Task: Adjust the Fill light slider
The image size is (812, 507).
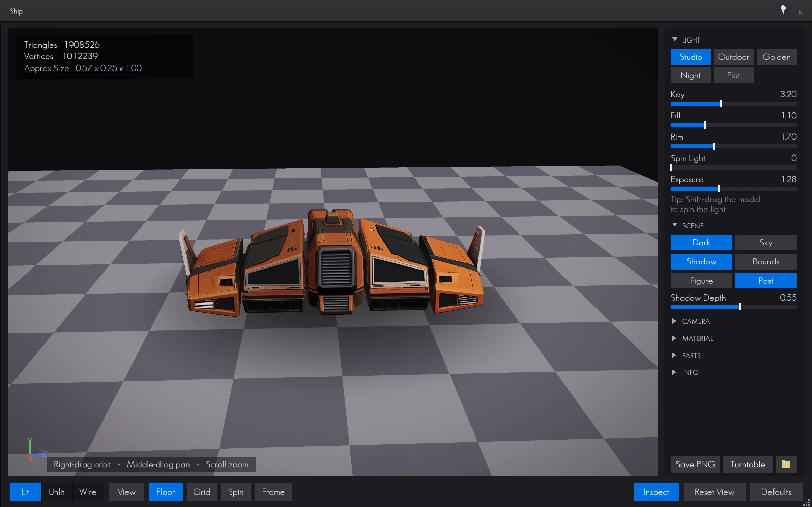Action: (x=733, y=125)
